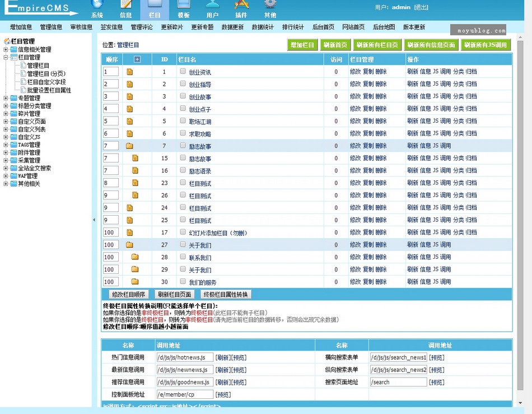
Task: Open 后台地图 in the submenu bar
Action: (x=384, y=27)
